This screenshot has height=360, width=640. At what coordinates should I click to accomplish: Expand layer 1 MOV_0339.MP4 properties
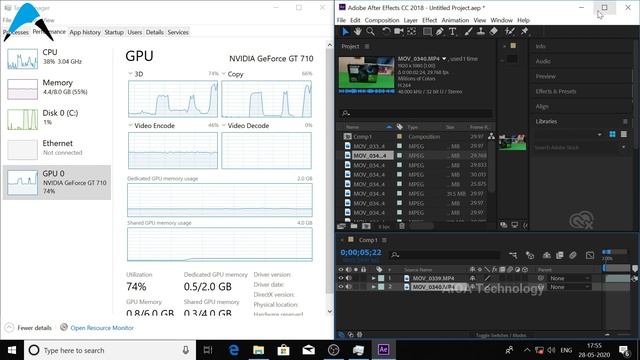(x=373, y=278)
